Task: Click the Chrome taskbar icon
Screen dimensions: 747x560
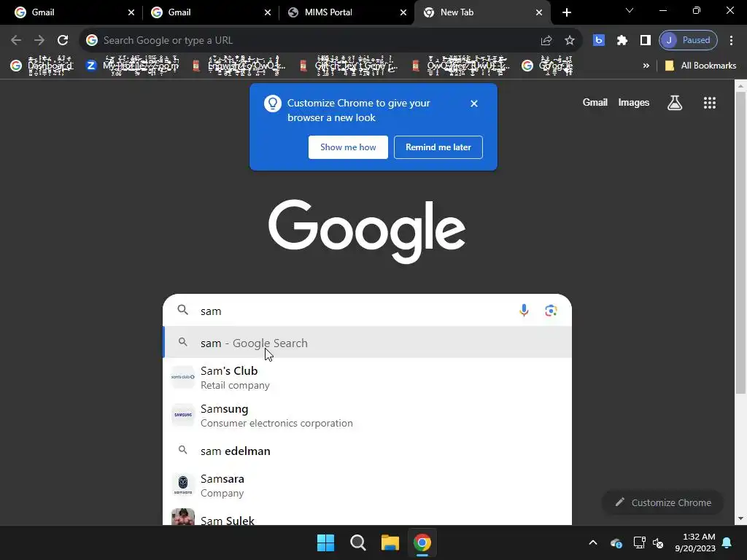Action: (422, 542)
